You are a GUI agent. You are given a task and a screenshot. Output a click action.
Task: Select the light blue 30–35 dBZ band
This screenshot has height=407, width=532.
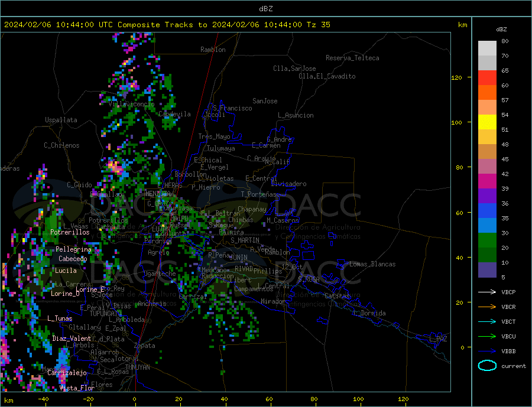point(487,226)
